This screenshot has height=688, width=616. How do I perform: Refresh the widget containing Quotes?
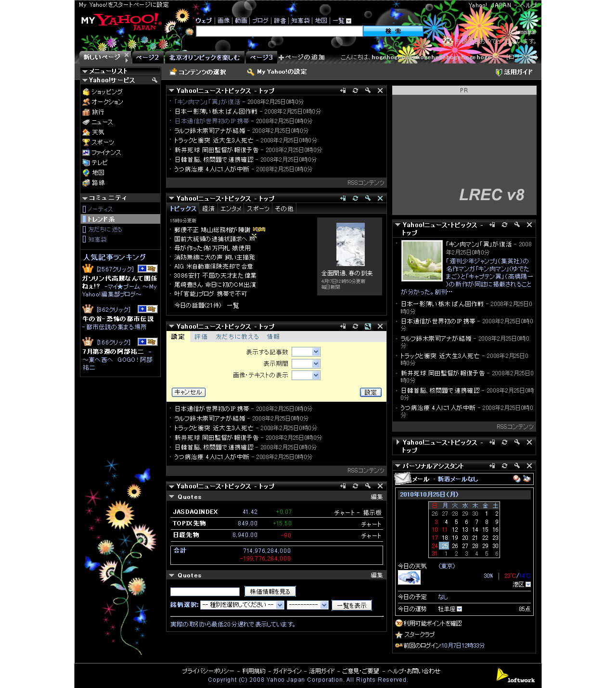pos(355,486)
